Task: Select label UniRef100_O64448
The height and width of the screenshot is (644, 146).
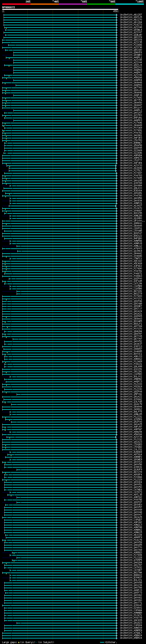Action: pyautogui.click(x=131, y=82)
